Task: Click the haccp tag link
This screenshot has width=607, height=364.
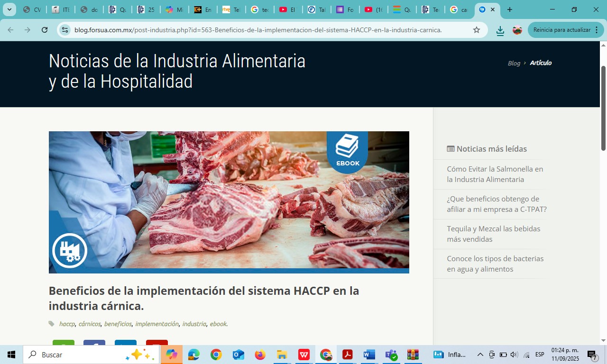Action: click(67, 324)
